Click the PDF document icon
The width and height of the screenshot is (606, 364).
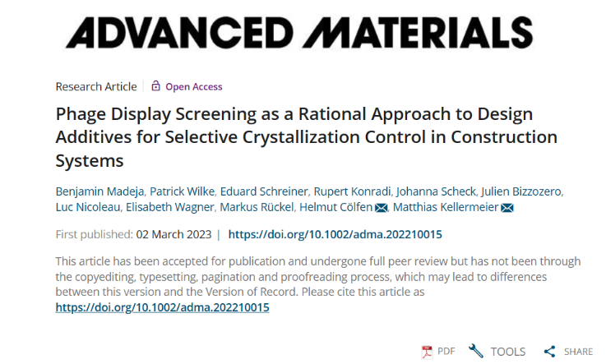[427, 352]
